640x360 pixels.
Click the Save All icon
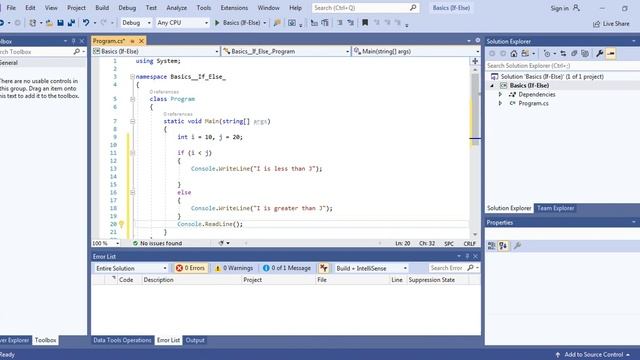coord(71,23)
